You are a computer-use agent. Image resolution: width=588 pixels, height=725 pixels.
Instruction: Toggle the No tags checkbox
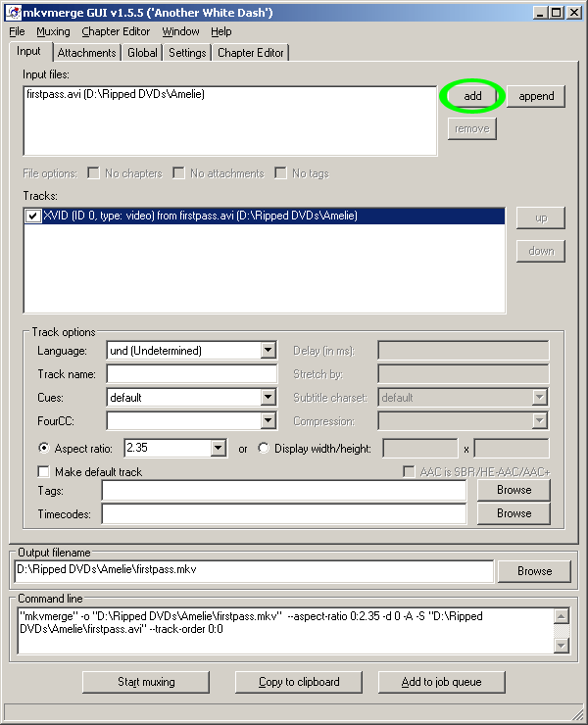click(280, 173)
